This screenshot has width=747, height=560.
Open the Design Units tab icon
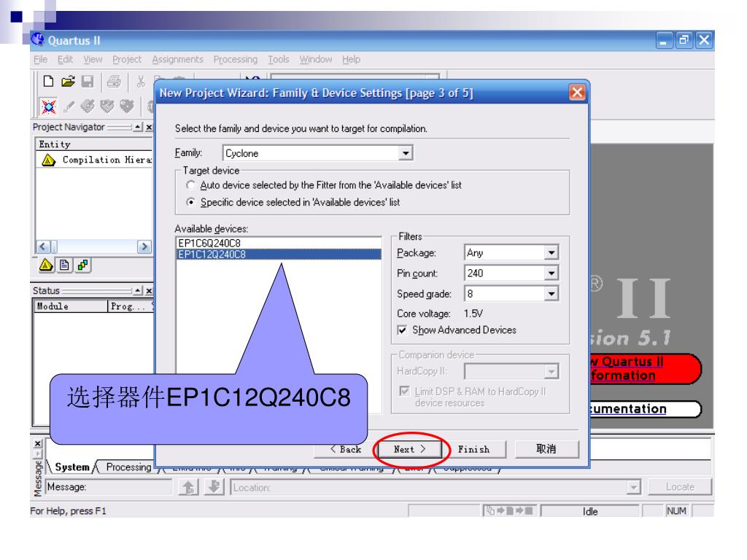(x=82, y=265)
